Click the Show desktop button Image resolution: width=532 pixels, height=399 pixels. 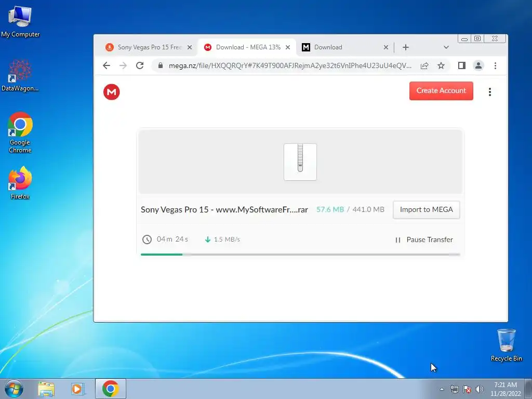point(528,389)
